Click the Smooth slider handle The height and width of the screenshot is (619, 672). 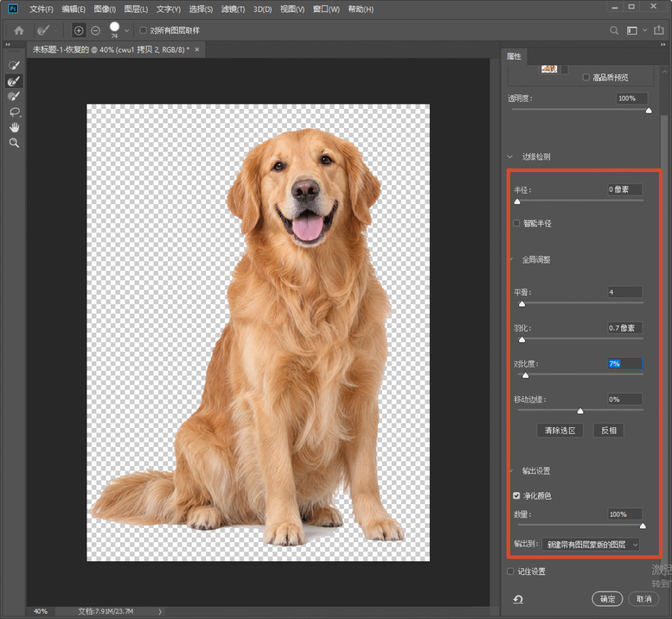(522, 304)
